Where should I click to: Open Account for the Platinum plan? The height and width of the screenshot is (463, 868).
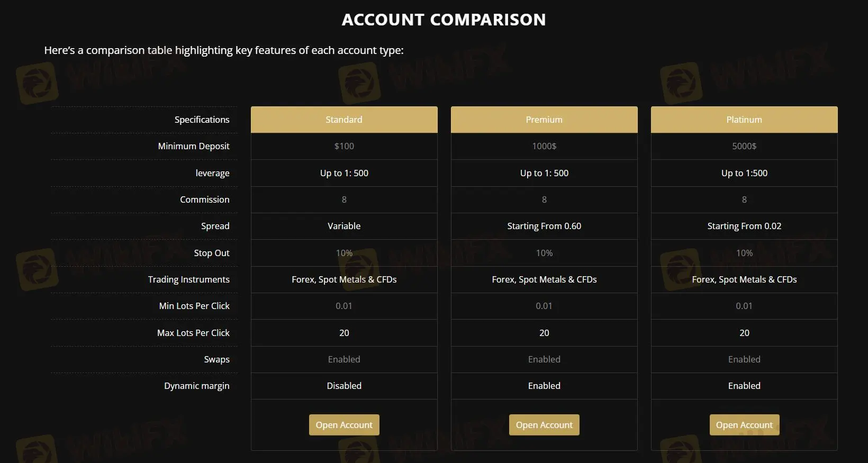744,424
